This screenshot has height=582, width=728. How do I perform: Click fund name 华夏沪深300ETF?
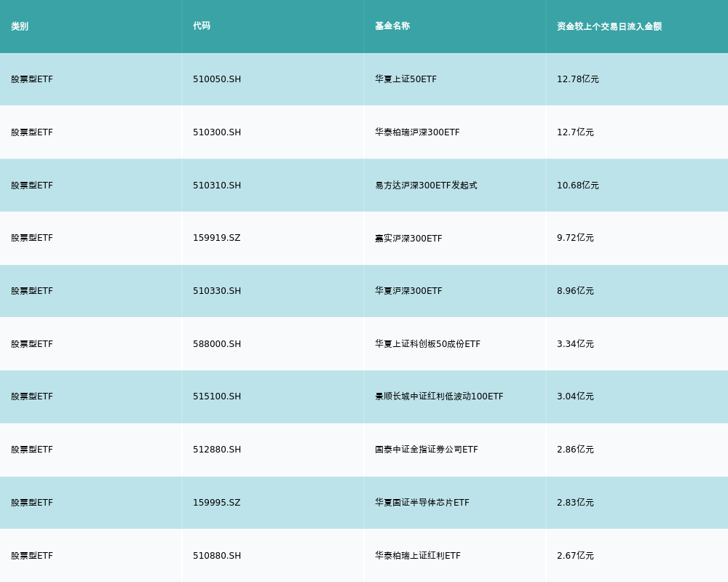click(408, 291)
